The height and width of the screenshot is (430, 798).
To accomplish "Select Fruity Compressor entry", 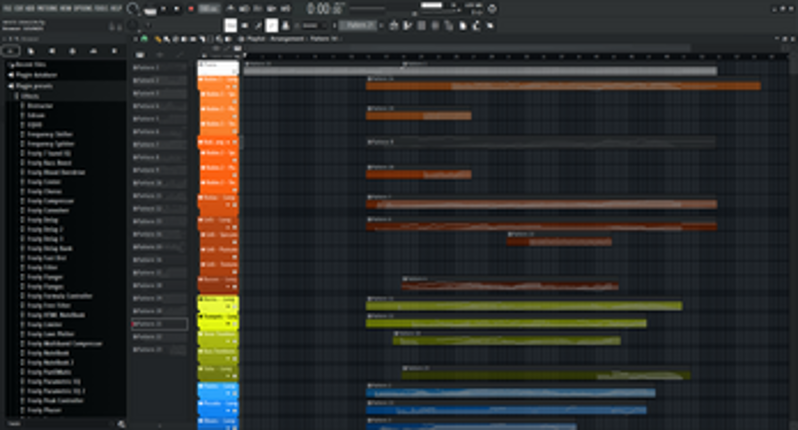I will point(50,201).
